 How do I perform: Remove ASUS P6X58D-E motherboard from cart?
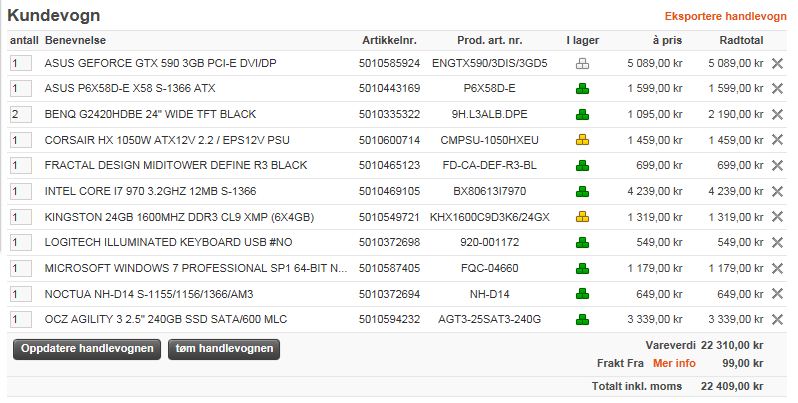[777, 89]
